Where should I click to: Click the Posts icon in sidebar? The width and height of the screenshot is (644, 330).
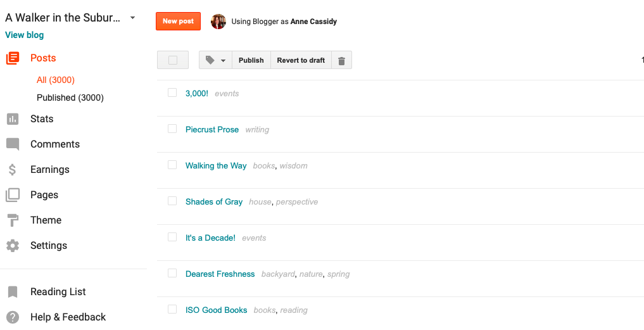13,58
